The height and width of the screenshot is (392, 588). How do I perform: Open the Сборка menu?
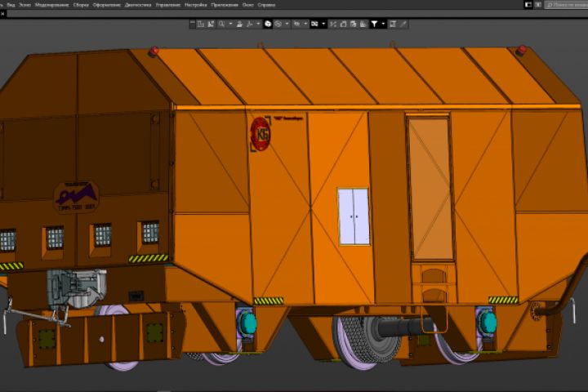(x=81, y=5)
